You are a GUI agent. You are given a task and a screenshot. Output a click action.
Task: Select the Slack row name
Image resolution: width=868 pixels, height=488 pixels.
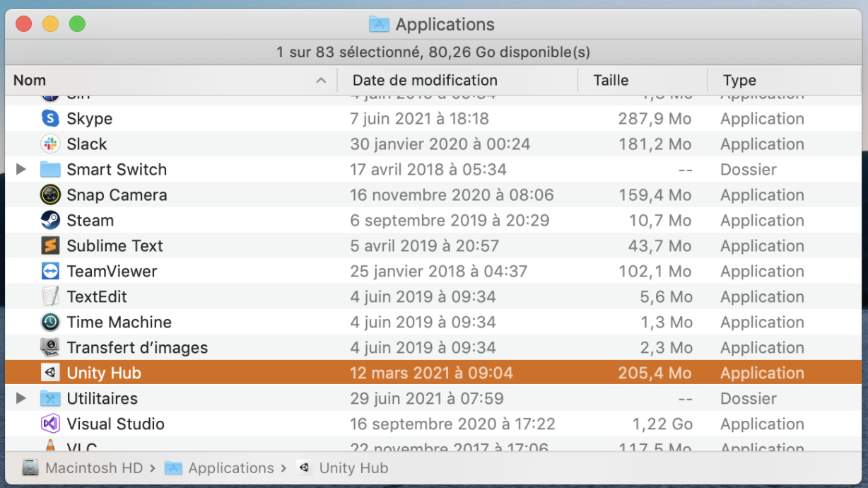click(87, 144)
